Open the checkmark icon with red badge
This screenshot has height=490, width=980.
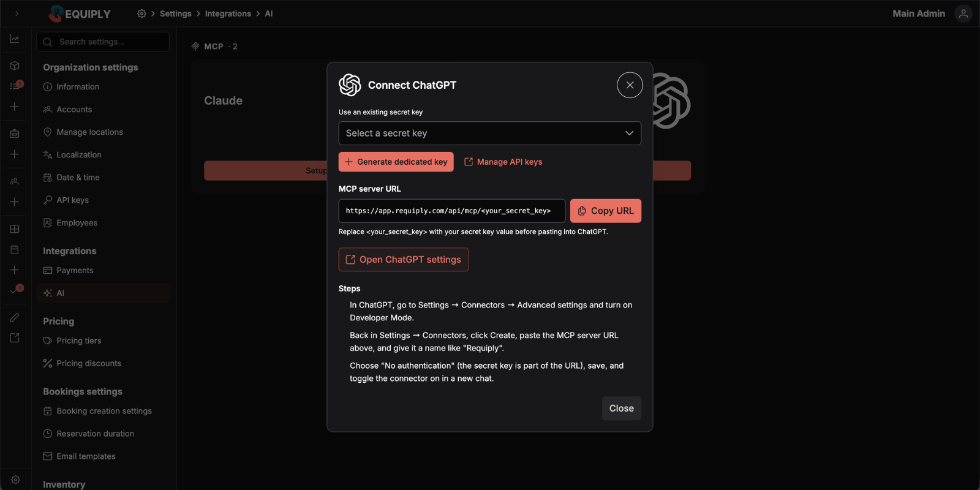tap(16, 290)
